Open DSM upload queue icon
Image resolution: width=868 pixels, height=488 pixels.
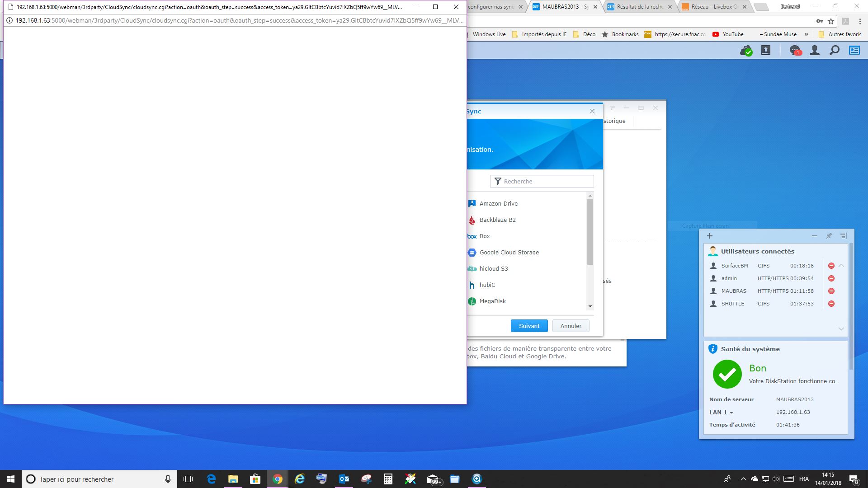click(x=766, y=51)
